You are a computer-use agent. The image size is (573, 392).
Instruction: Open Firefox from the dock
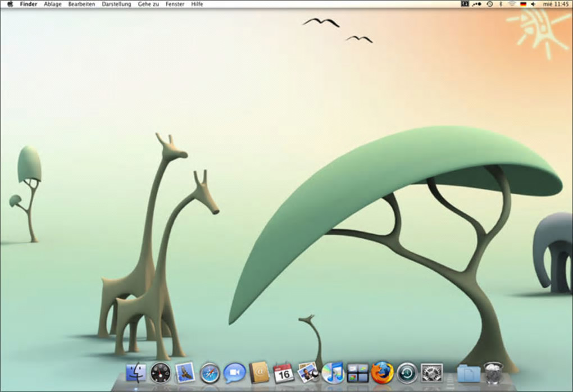tap(383, 373)
